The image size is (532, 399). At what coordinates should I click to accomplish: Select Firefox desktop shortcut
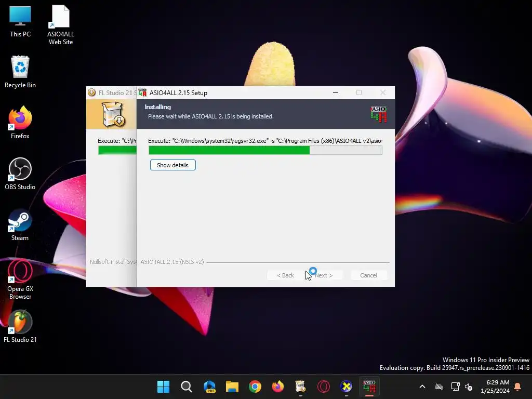click(x=20, y=123)
